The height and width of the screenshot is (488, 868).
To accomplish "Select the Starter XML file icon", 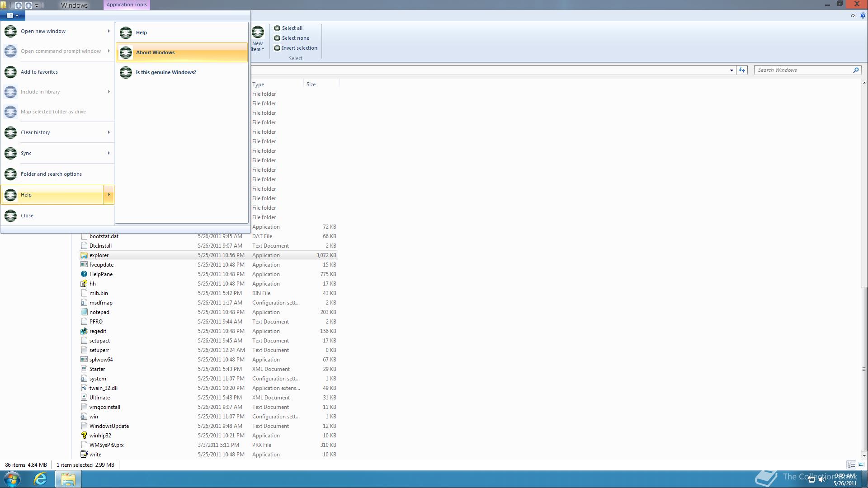I will point(84,369).
